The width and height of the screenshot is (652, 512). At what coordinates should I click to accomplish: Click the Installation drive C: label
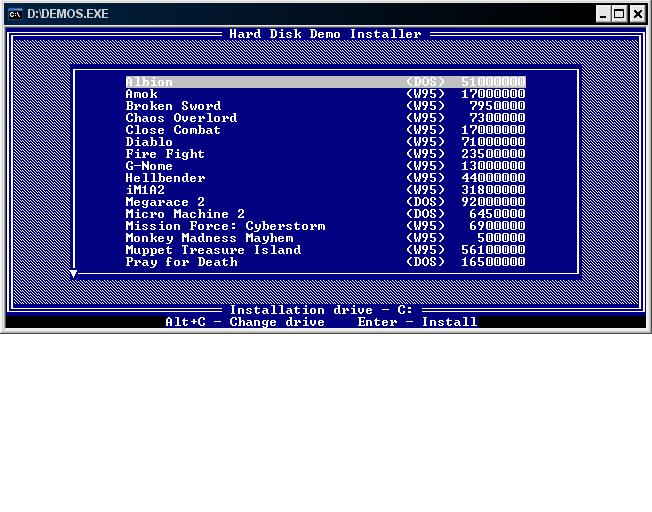(321, 310)
